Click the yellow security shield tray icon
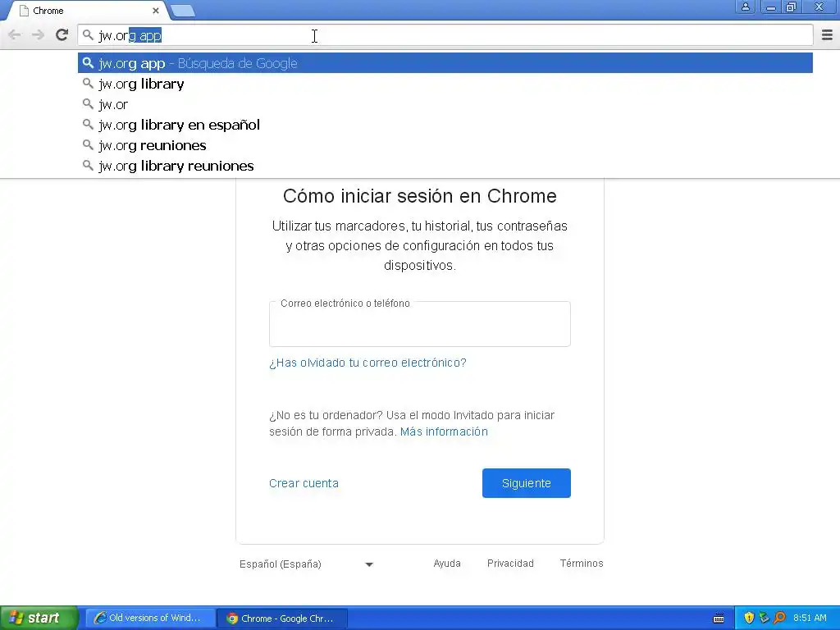Viewport: 840px width, 630px height. (x=749, y=618)
